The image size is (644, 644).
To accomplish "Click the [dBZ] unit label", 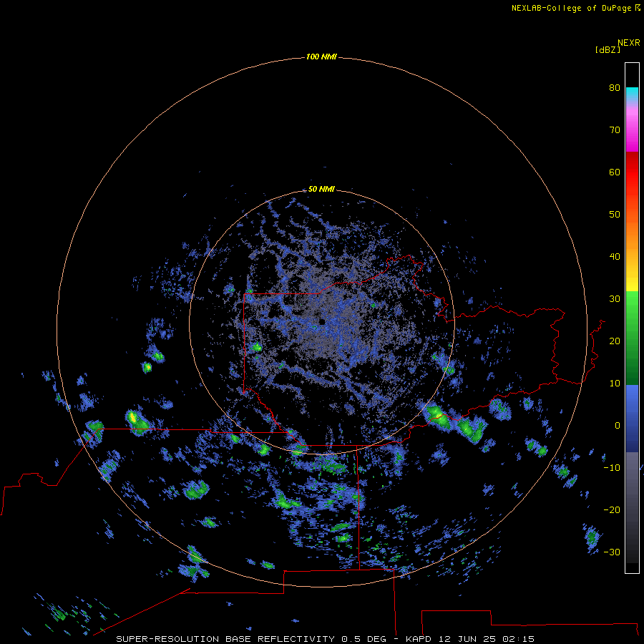I will tap(608, 50).
